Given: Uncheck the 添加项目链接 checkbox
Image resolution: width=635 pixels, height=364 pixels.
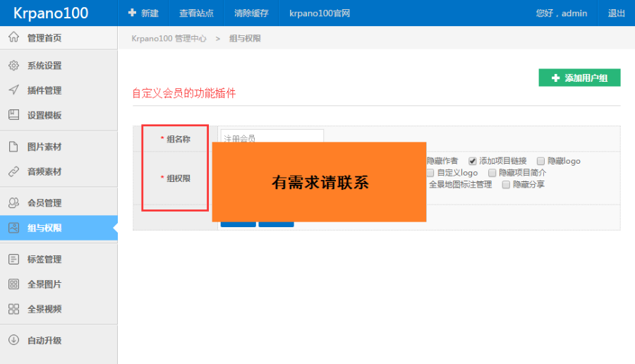Looking at the screenshot, I should [472, 161].
